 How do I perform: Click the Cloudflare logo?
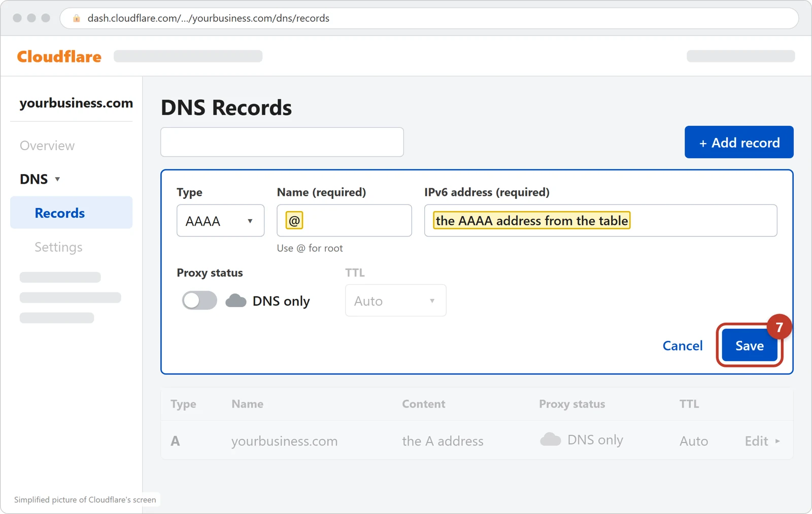point(59,56)
